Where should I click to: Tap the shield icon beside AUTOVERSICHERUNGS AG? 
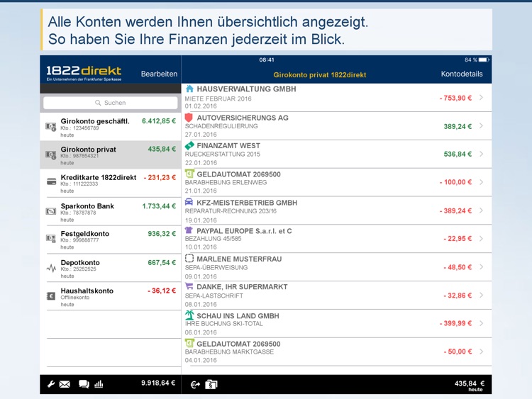(189, 118)
